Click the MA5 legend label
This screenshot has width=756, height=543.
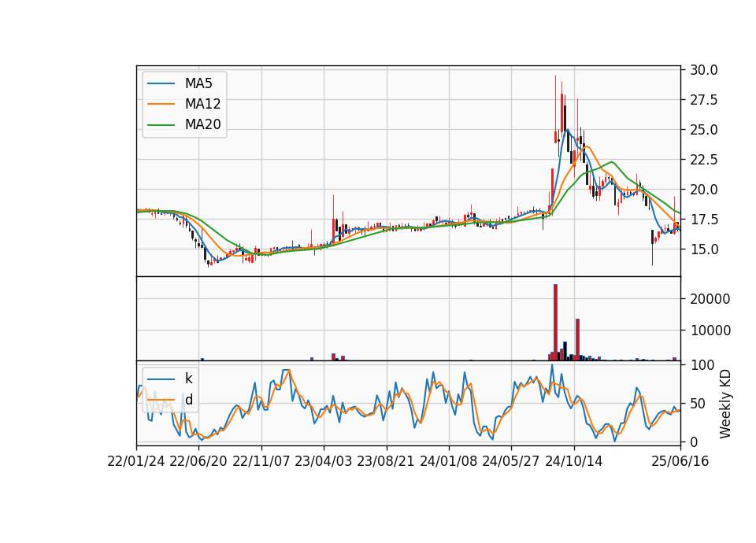[198, 83]
